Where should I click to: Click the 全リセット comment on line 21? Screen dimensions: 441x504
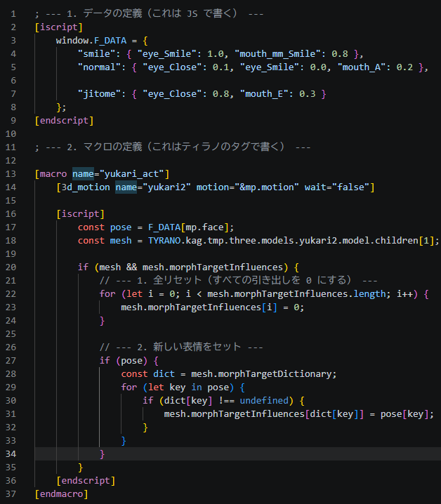(x=238, y=280)
